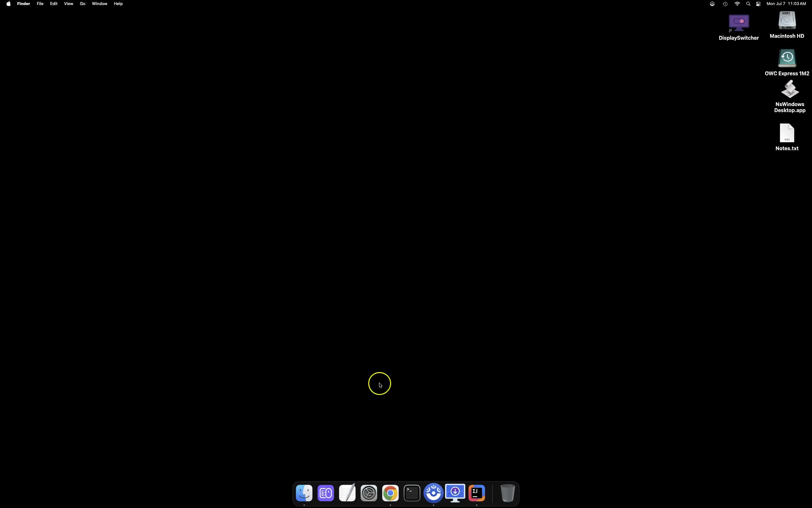
Task: Open the Edit menu
Action: (x=54, y=4)
